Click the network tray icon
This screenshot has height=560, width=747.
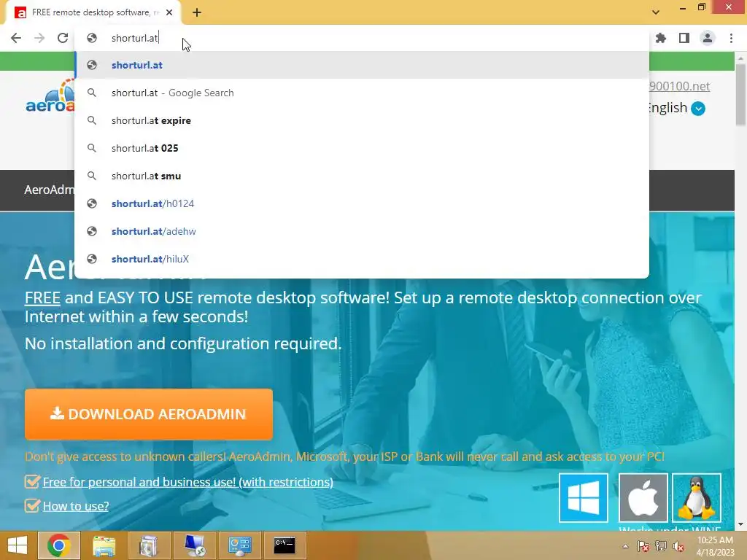click(x=661, y=546)
